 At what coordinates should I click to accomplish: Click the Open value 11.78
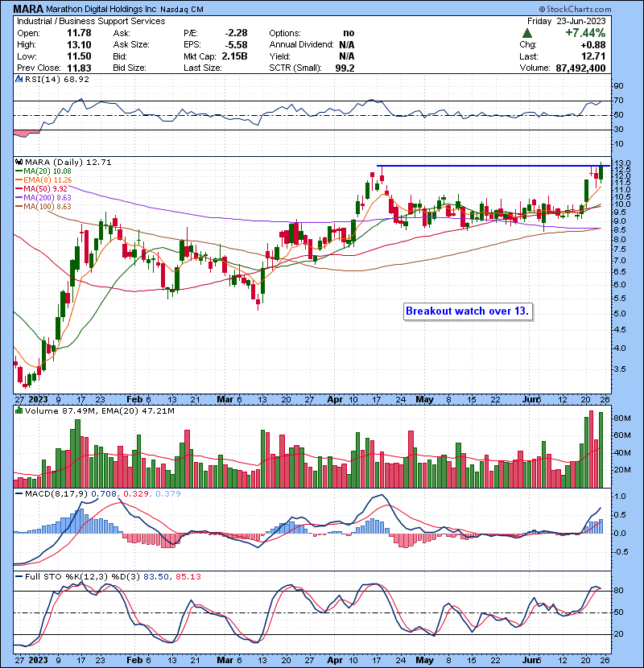pyautogui.click(x=79, y=33)
